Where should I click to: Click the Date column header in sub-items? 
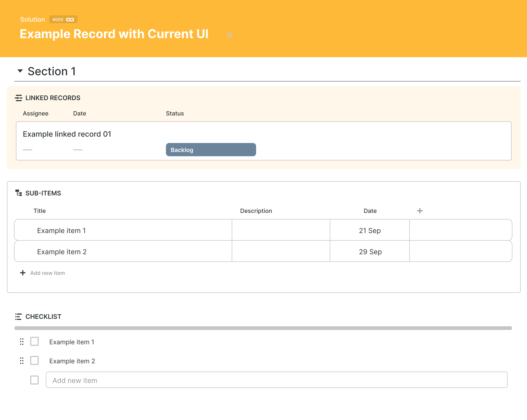(x=370, y=211)
